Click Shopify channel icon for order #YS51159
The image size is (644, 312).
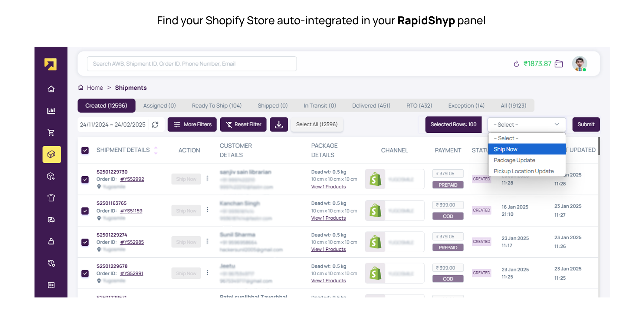[x=375, y=211]
